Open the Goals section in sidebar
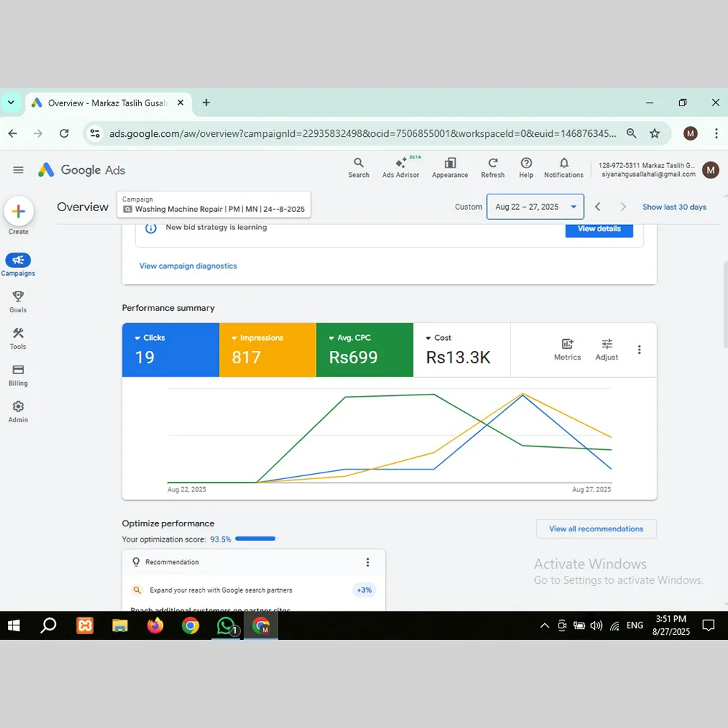This screenshot has height=728, width=728. (18, 301)
